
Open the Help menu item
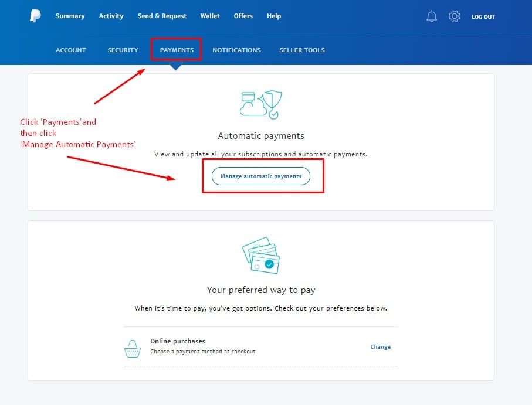(274, 16)
